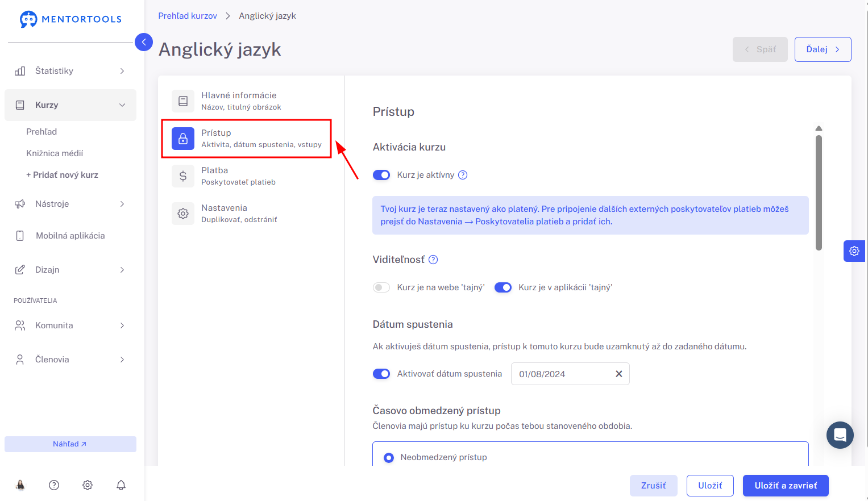Select Neobmedzený prístup radio option

coord(389,457)
